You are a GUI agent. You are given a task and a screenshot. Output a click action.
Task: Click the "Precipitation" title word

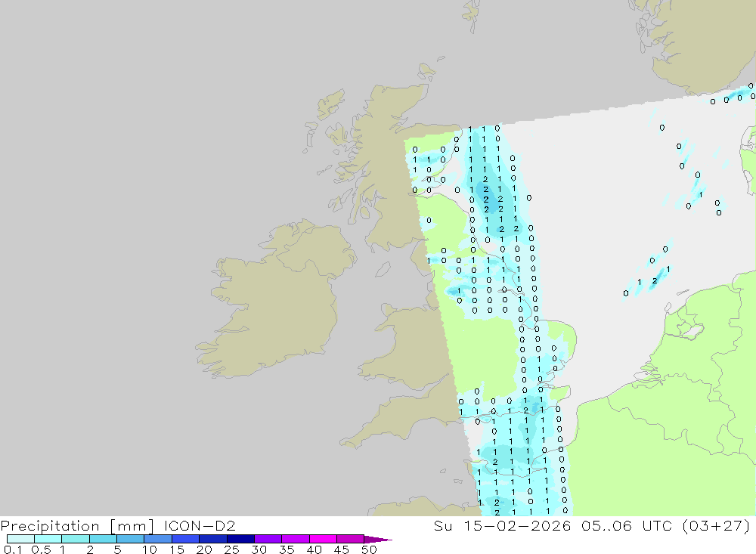[x=50, y=526]
